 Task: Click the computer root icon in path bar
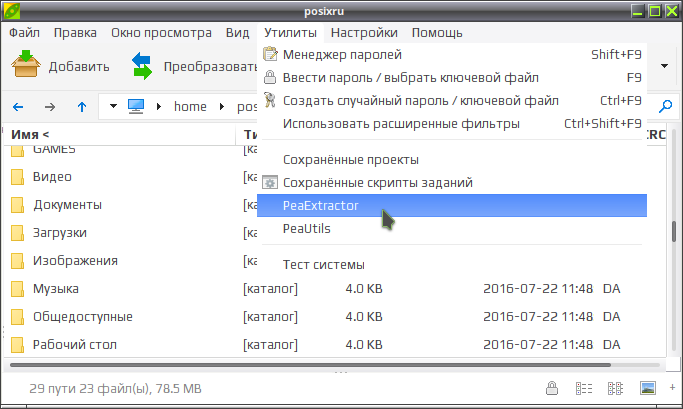click(x=136, y=106)
